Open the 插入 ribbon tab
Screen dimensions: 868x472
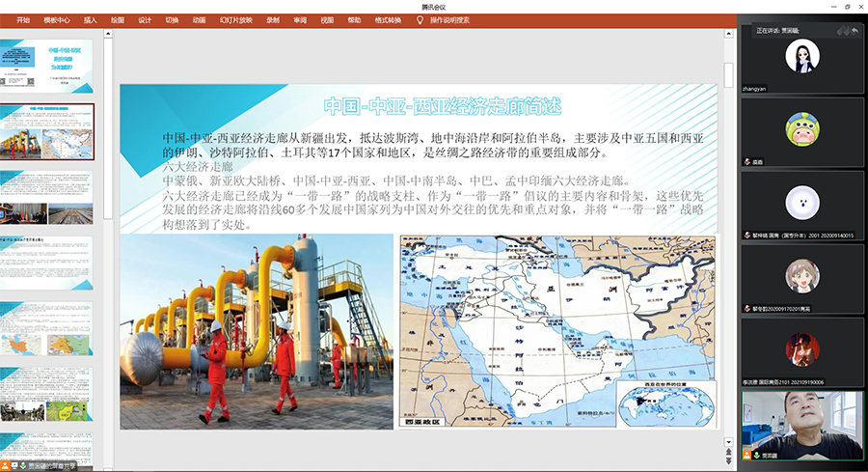coord(90,19)
